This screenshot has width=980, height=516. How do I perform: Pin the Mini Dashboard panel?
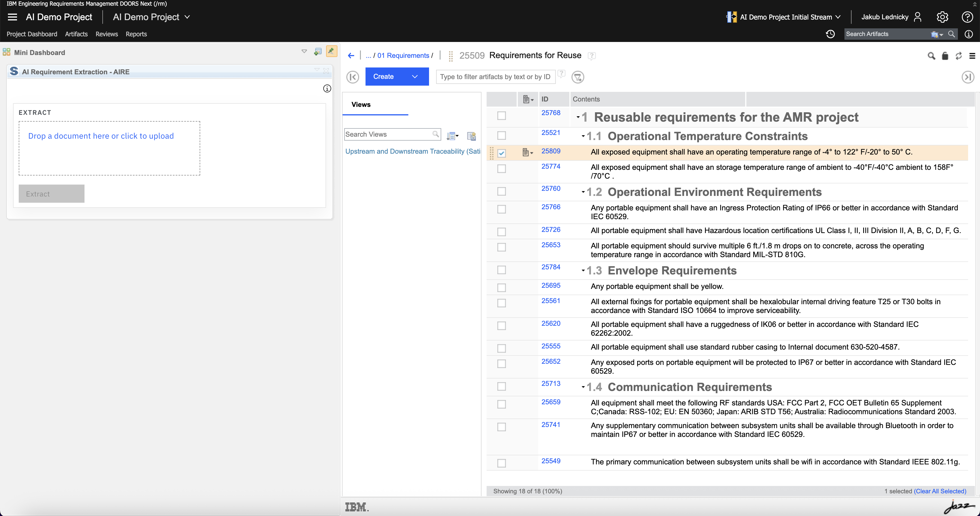click(x=331, y=51)
